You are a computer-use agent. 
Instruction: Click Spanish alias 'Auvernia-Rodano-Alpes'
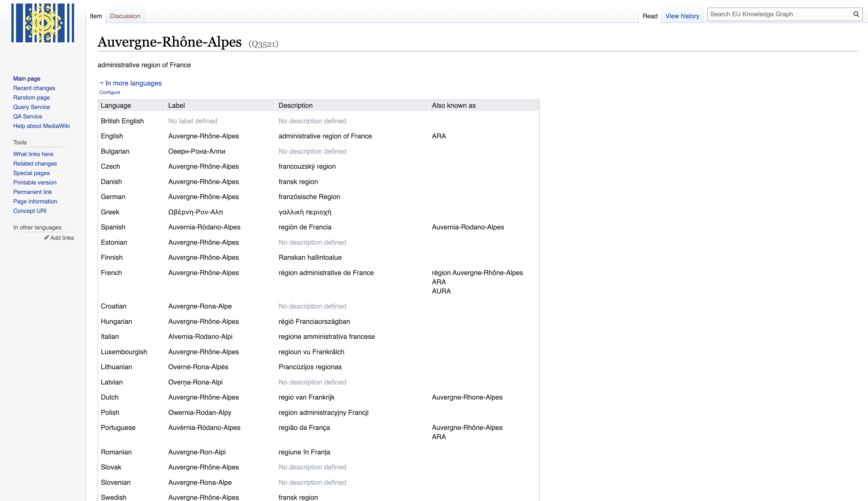pyautogui.click(x=468, y=227)
